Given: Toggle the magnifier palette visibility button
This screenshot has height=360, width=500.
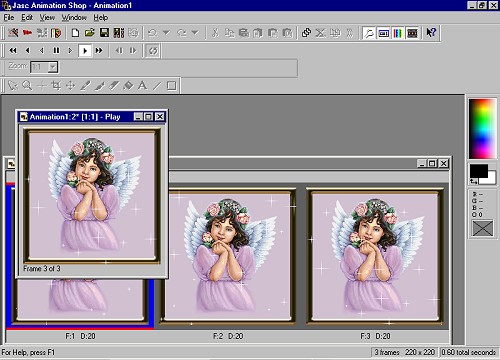Looking at the screenshot, I should pyautogui.click(x=369, y=33).
